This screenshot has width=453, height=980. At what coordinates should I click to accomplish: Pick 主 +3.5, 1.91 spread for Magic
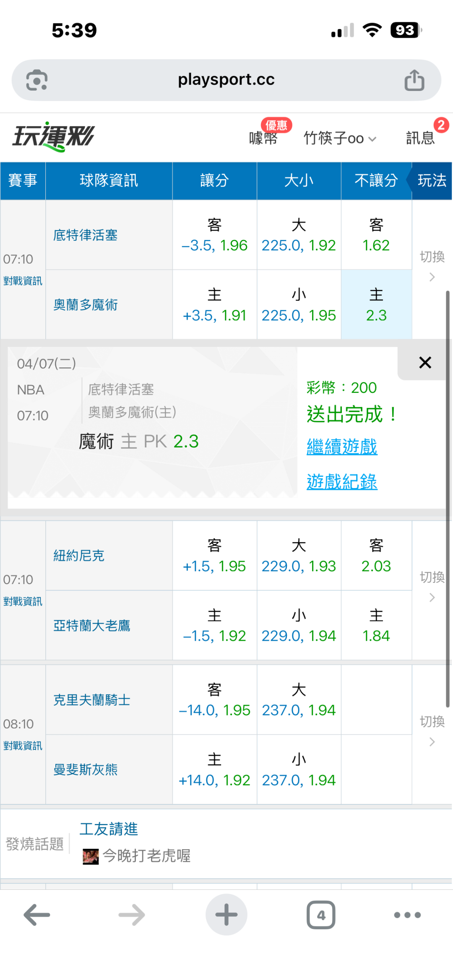215,304
